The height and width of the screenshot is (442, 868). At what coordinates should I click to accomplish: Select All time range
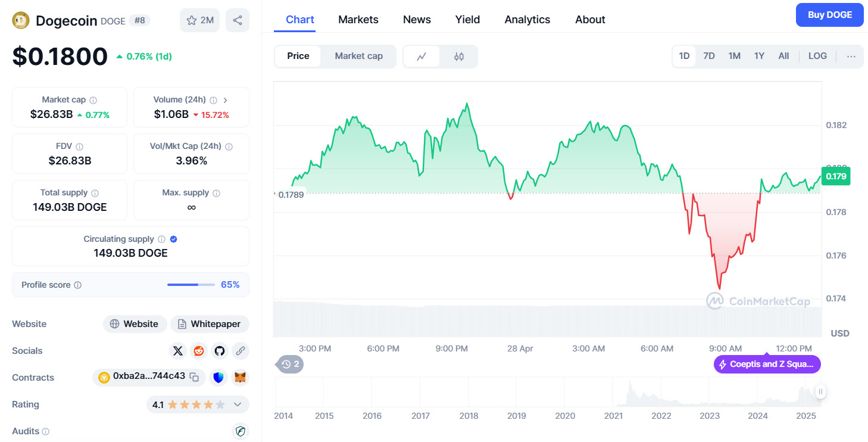coord(783,56)
